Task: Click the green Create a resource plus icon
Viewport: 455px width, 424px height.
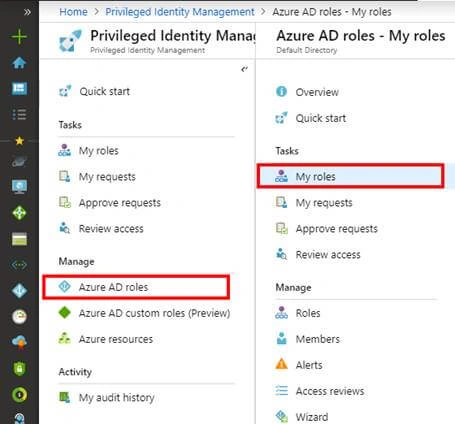Action: pos(19,37)
